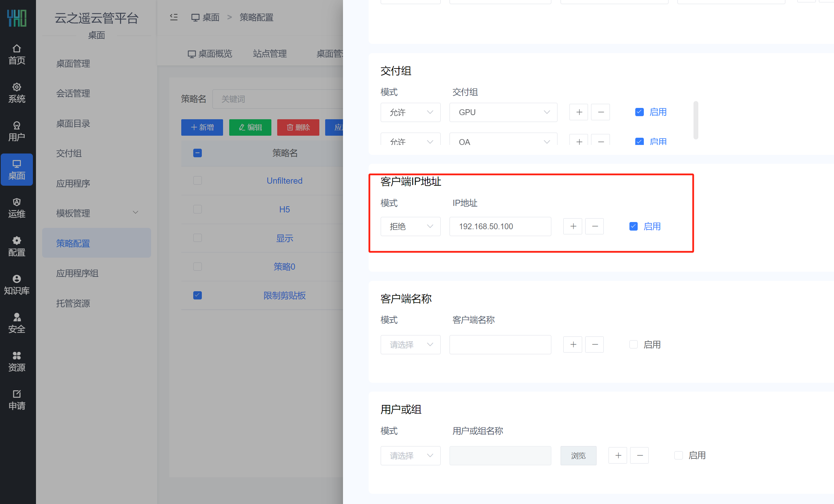The image size is (834, 504).
Task: Add a client IP address row with plus
Action: pos(573,226)
